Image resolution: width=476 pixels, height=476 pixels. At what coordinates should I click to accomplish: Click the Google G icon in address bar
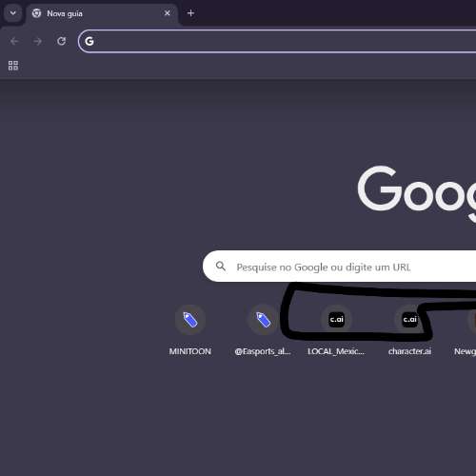pyautogui.click(x=89, y=41)
